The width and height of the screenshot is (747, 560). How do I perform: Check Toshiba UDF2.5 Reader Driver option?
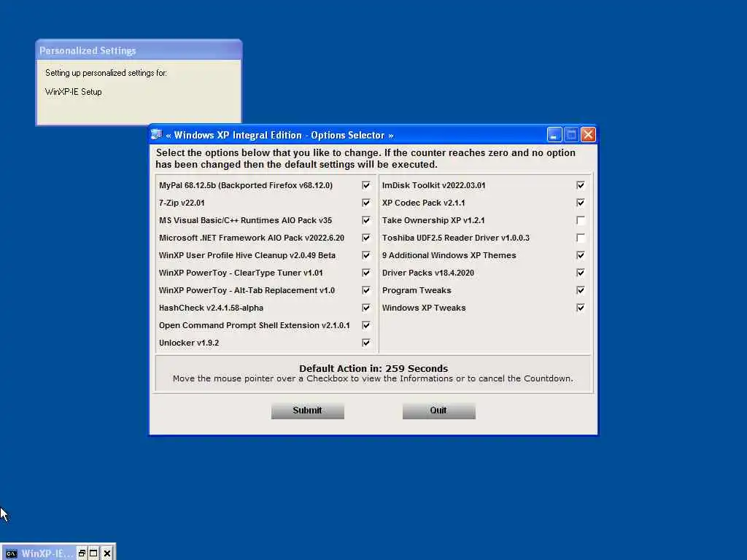point(580,238)
